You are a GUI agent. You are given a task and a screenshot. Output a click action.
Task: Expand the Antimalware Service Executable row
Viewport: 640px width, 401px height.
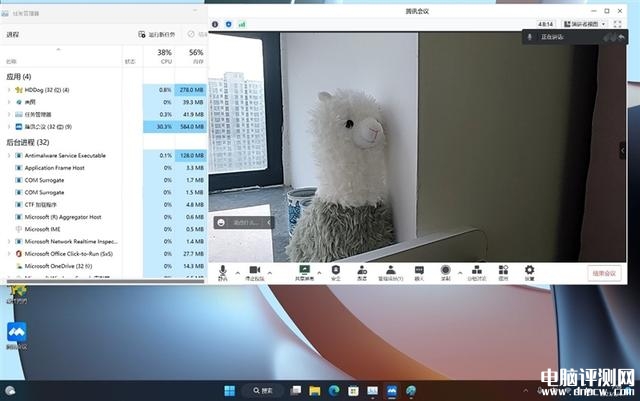9,156
